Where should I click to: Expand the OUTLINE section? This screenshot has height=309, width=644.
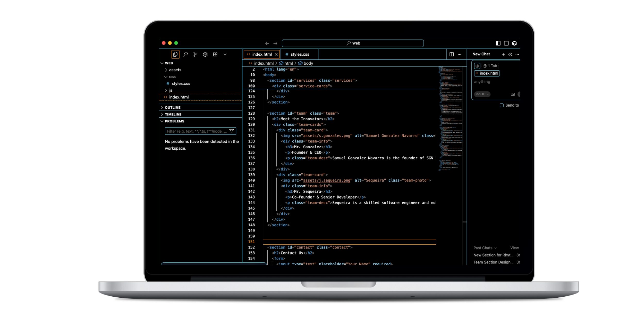(x=173, y=107)
